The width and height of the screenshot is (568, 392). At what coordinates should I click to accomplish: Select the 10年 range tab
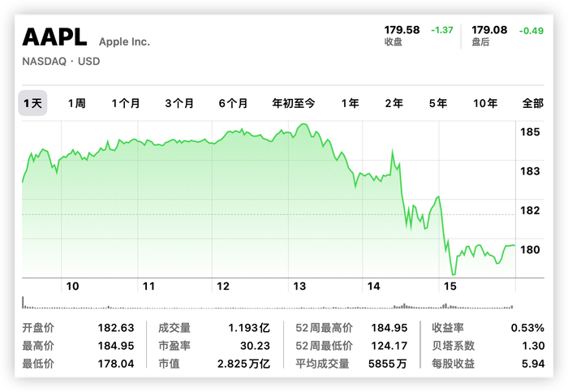pyautogui.click(x=485, y=103)
